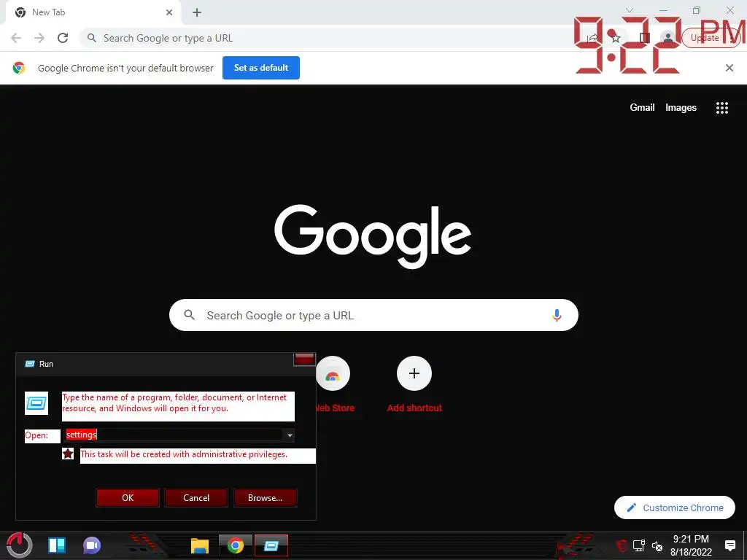Open the Images link
The image size is (747, 560).
click(681, 108)
